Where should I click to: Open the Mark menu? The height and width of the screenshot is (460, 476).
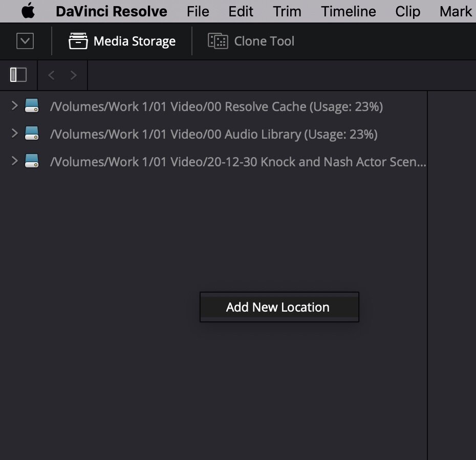(456, 12)
